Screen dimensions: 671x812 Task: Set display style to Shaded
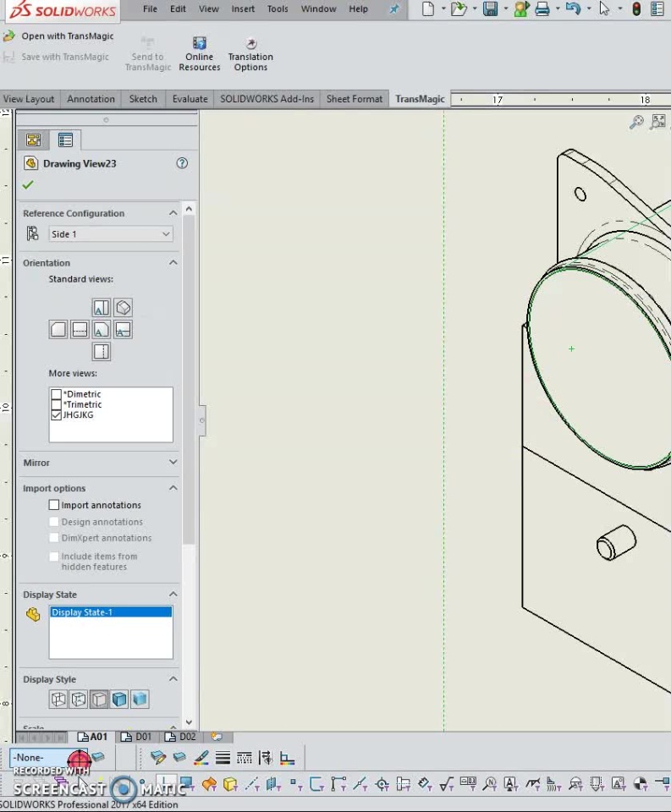coord(140,700)
